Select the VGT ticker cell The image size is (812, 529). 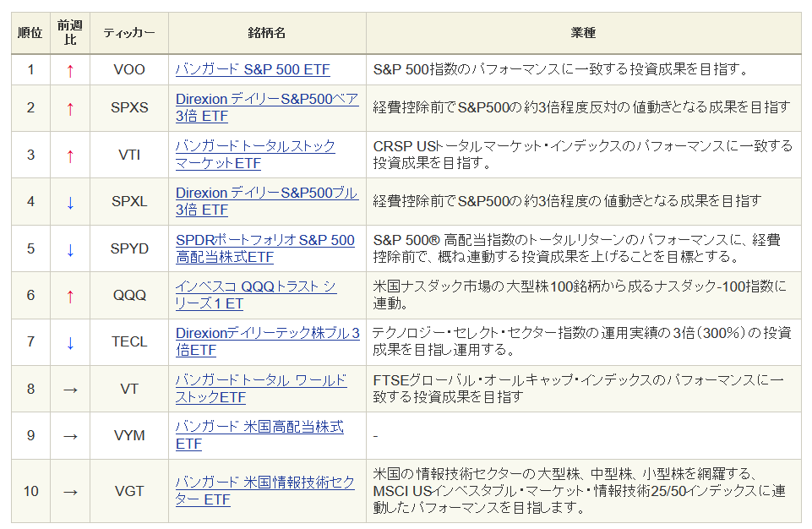[129, 491]
